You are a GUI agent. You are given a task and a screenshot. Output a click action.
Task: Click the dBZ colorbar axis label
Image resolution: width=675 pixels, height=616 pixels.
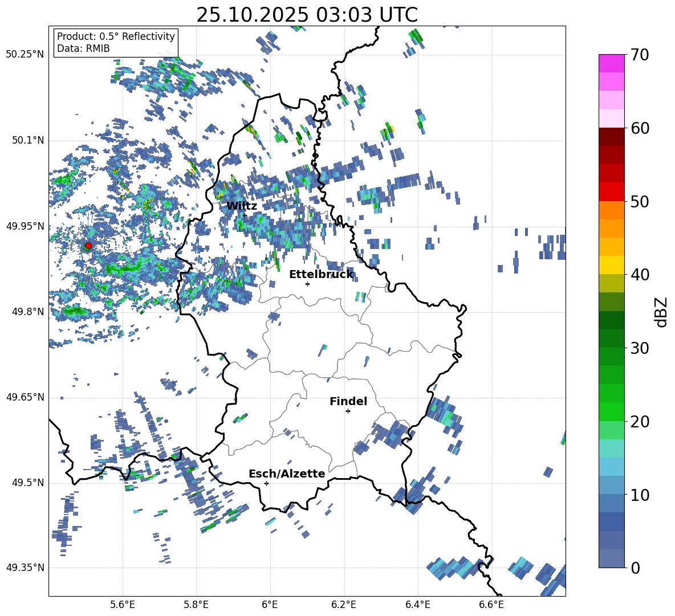tap(661, 312)
